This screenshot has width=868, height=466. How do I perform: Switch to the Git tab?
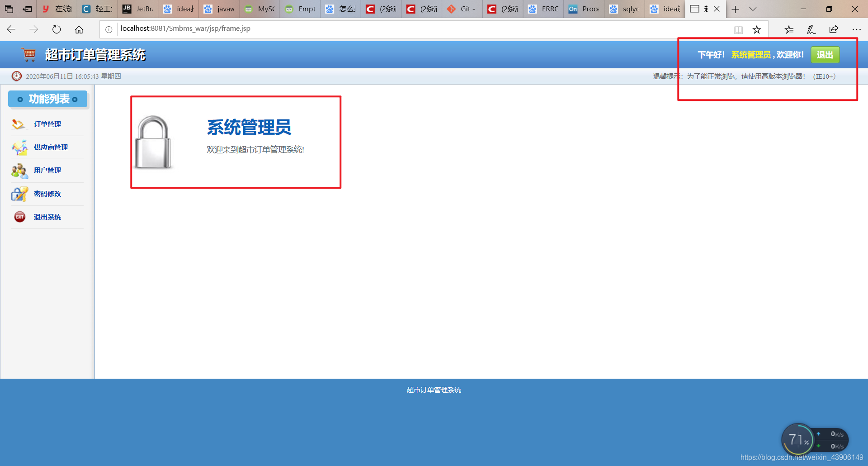462,9
